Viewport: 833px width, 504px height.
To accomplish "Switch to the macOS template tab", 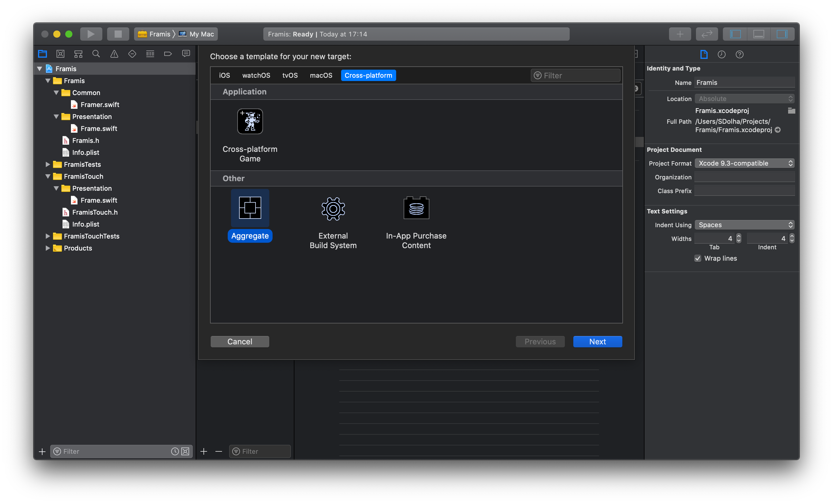I will pos(321,75).
